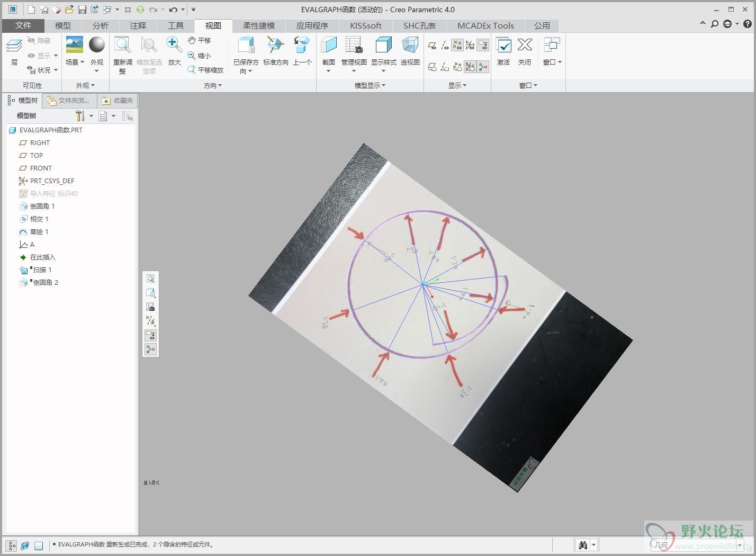
Task: Switch to the 模型 Model tab
Action: 63,25
